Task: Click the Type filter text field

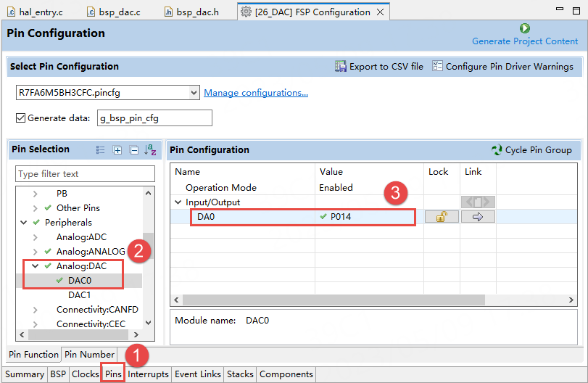Action: point(86,174)
